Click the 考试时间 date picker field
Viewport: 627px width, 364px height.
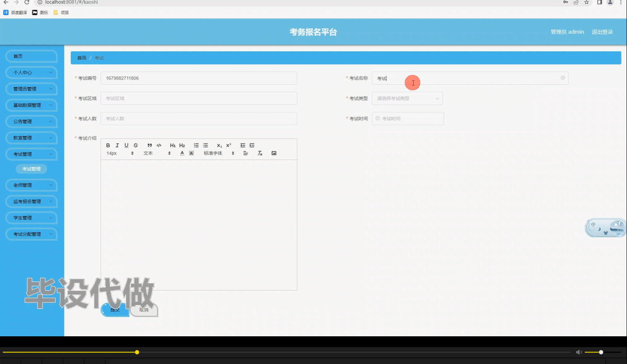click(408, 118)
